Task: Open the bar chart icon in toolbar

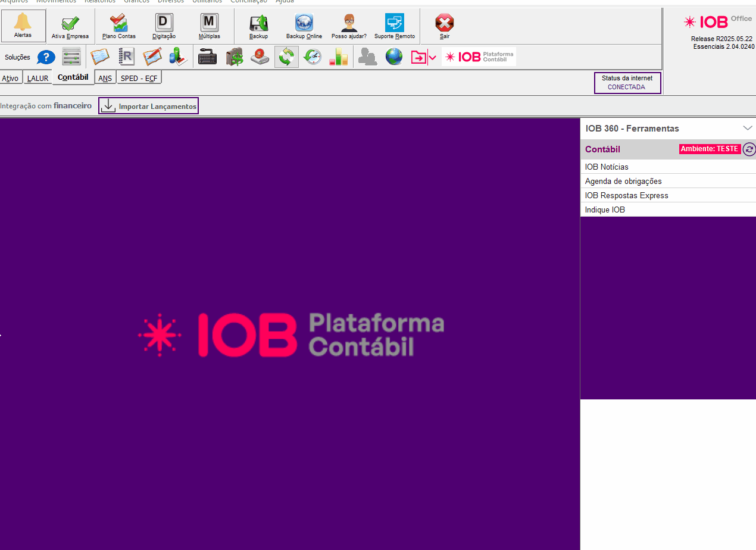Action: point(338,57)
